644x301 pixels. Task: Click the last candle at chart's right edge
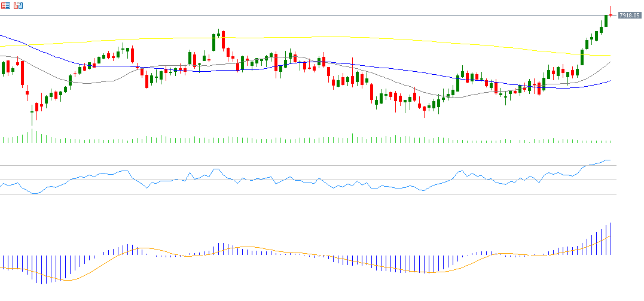click(x=611, y=14)
